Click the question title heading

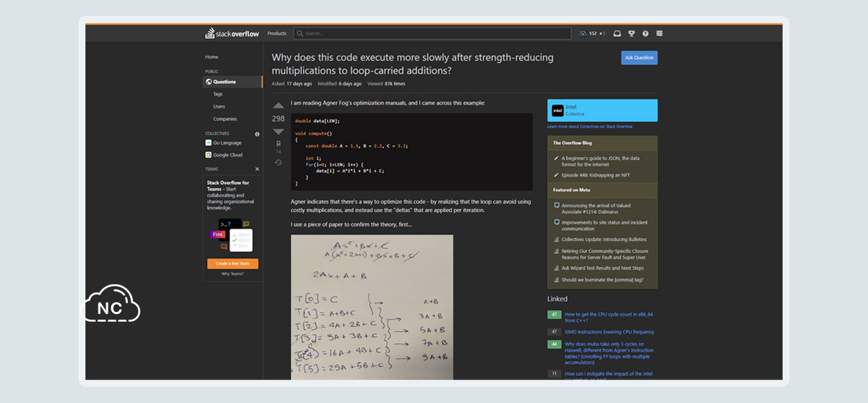pos(412,64)
